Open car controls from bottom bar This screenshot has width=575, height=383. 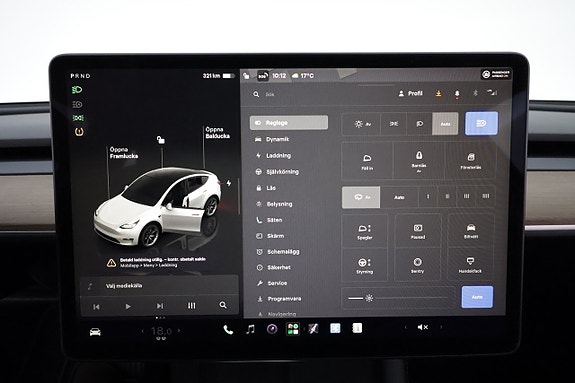click(x=95, y=332)
